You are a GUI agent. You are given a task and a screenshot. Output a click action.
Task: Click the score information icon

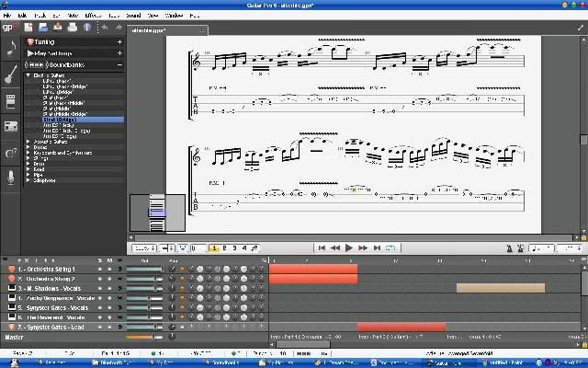(x=87, y=27)
